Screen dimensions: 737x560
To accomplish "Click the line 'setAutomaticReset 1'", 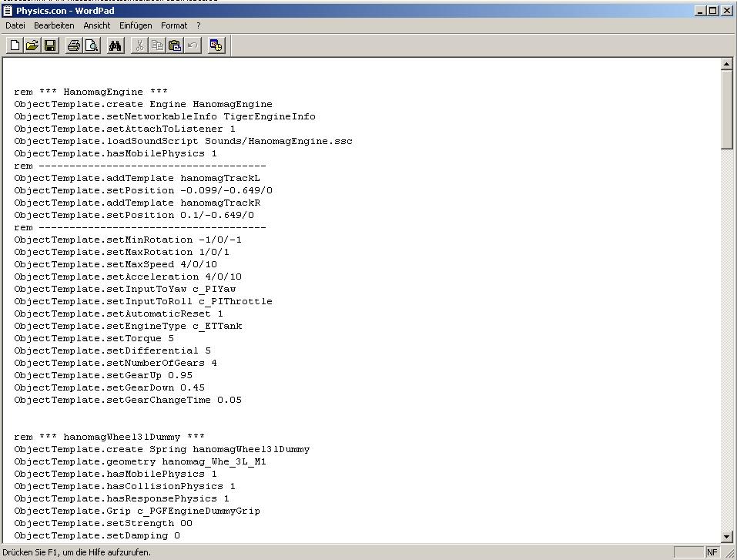I will click(119, 314).
